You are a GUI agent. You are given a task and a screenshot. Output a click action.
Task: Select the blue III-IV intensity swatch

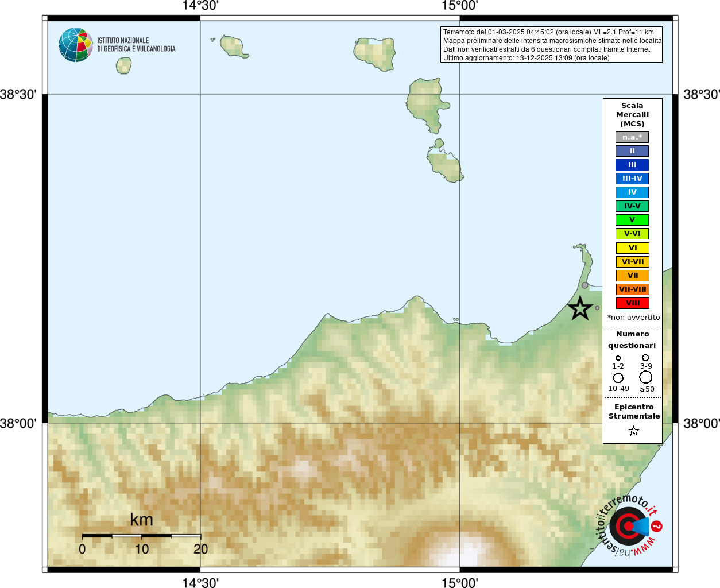pyautogui.click(x=632, y=179)
